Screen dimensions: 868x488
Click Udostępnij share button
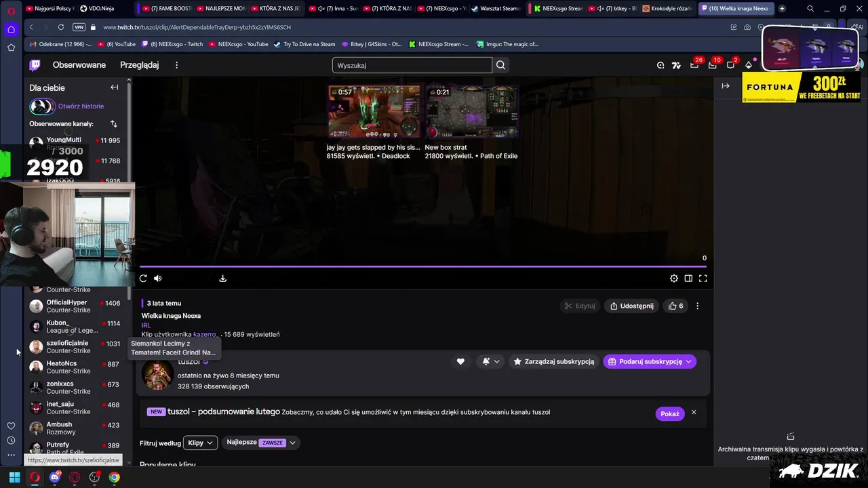point(631,306)
